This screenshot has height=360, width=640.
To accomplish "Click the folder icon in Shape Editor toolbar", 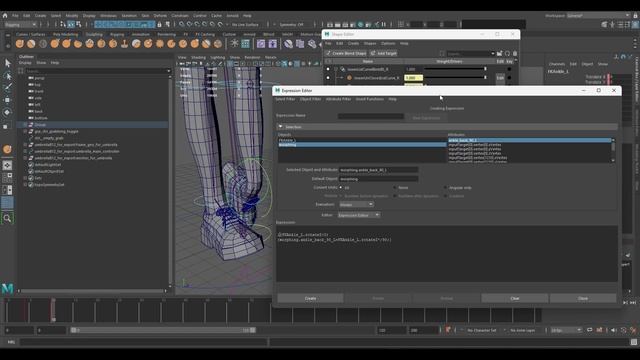I will pos(500,53).
